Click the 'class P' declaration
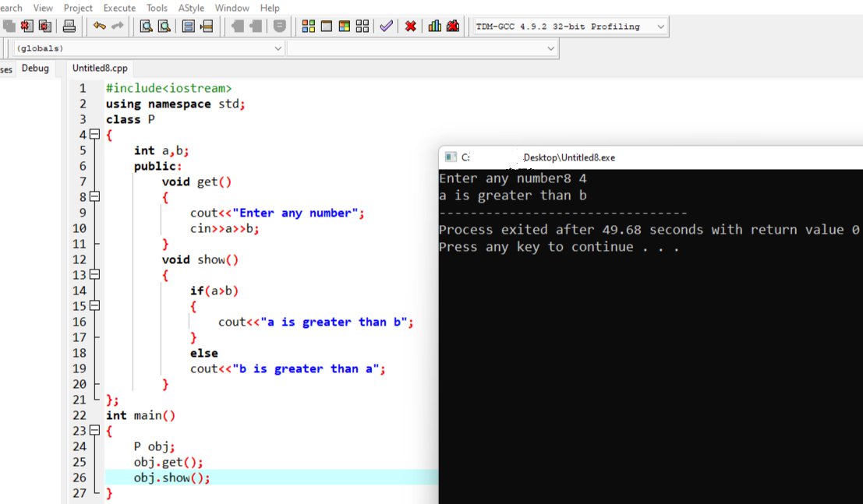This screenshot has width=863, height=504. [x=130, y=119]
